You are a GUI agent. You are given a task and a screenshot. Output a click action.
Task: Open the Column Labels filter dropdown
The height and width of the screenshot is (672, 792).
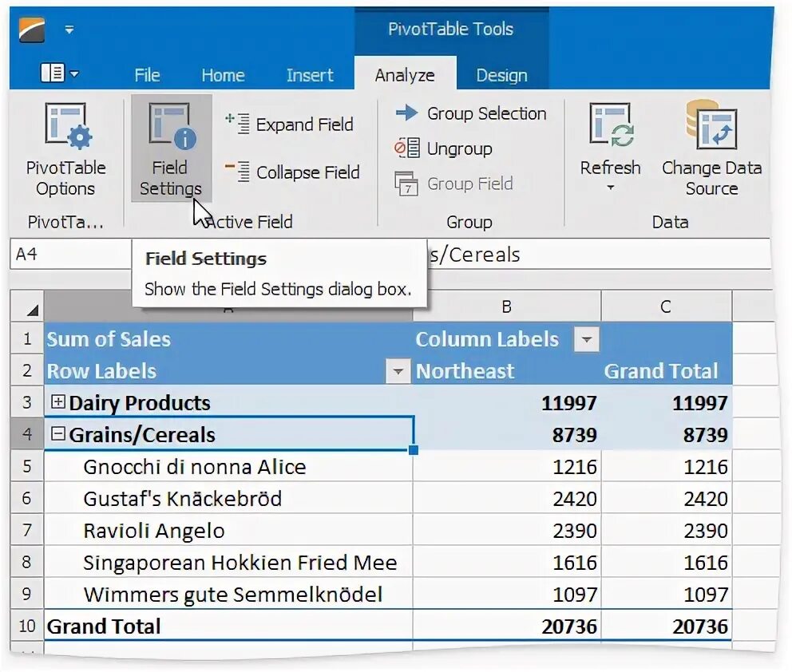(x=588, y=339)
